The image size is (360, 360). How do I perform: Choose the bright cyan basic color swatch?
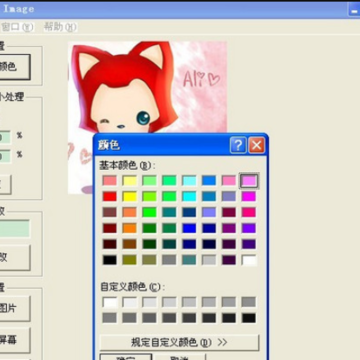[x=189, y=196]
